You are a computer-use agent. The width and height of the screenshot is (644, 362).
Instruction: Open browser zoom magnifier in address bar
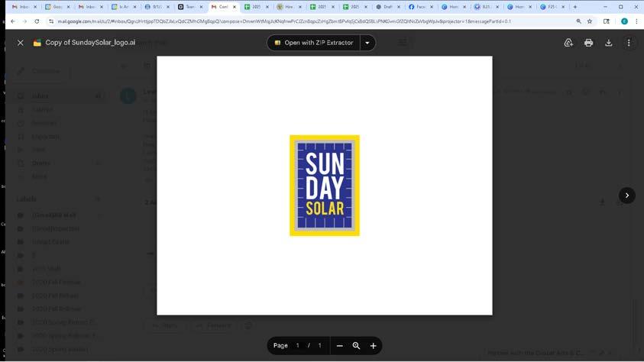coord(578,21)
